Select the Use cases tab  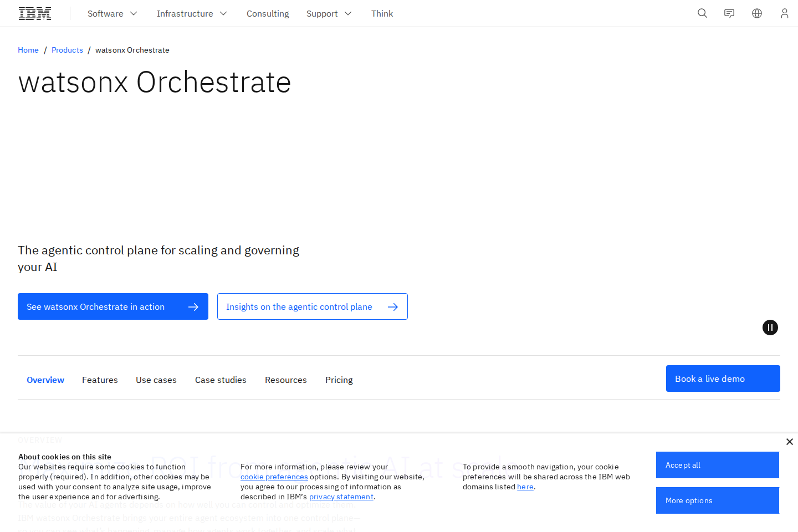click(x=156, y=380)
